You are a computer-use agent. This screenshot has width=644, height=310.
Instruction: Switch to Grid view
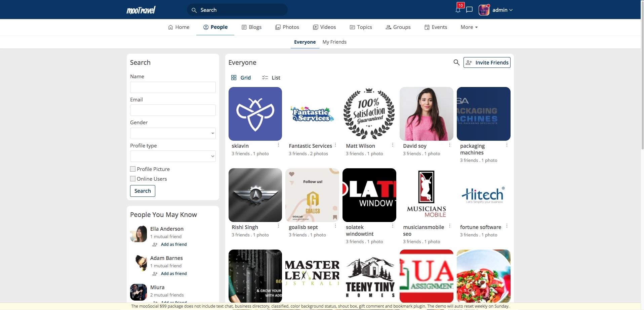pyautogui.click(x=241, y=78)
